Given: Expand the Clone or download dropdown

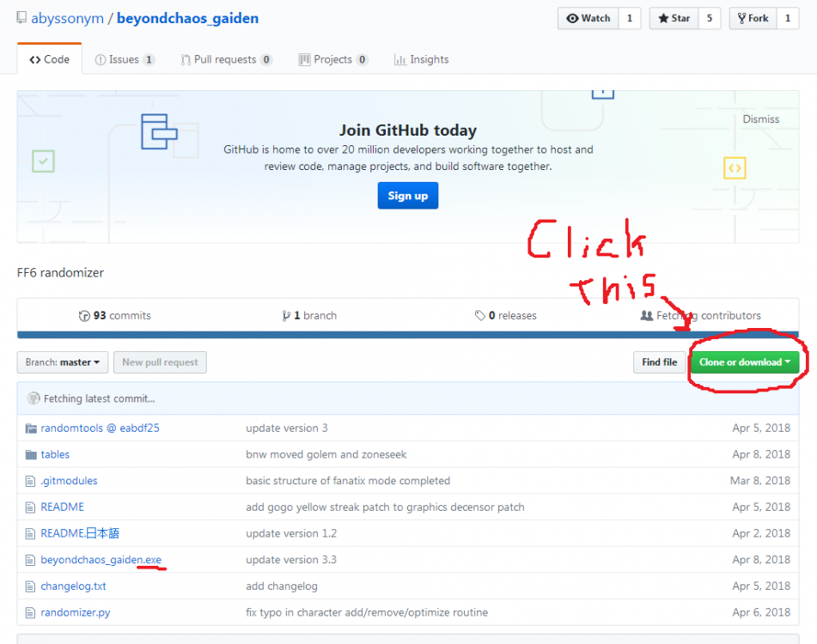Looking at the screenshot, I should [745, 362].
